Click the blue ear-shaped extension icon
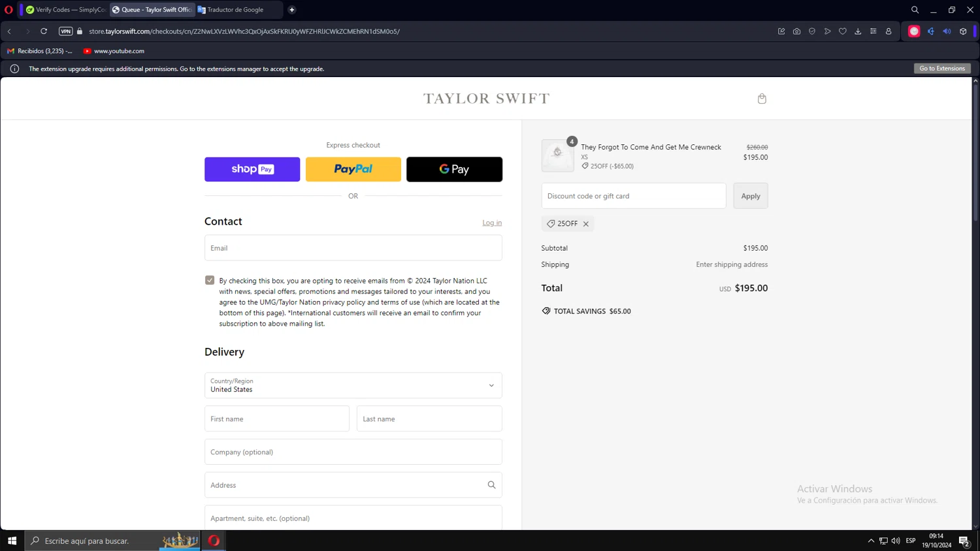The height and width of the screenshot is (551, 980). pyautogui.click(x=931, y=31)
